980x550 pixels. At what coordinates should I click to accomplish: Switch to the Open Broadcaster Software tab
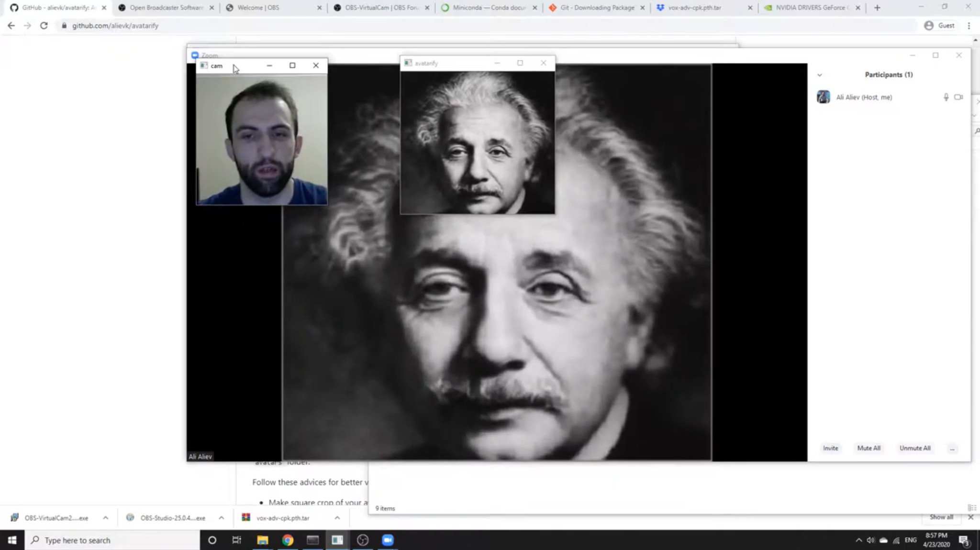(x=166, y=8)
